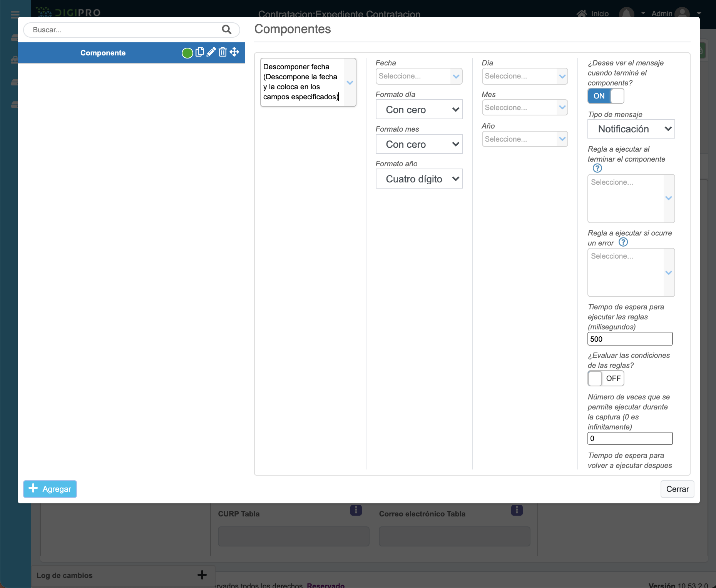Open the Fecha field selector
The image size is (716, 588).
coord(419,76)
